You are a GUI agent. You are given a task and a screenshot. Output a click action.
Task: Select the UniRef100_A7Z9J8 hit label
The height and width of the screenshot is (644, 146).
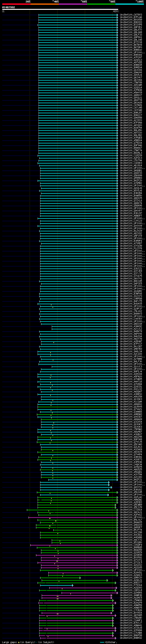point(131,628)
